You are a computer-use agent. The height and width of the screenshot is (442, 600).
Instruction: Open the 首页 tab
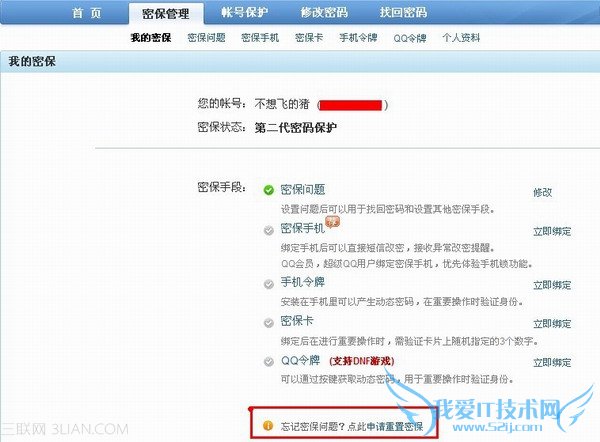(x=86, y=13)
